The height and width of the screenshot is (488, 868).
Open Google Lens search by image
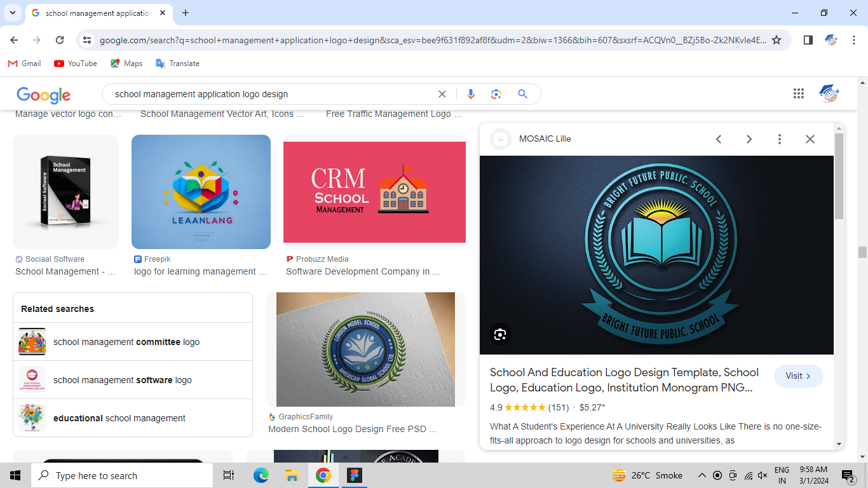tap(496, 94)
